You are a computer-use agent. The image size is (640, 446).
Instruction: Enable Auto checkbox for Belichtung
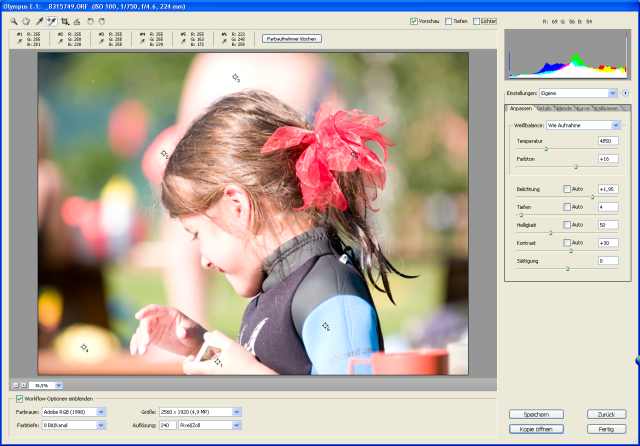pyautogui.click(x=567, y=188)
